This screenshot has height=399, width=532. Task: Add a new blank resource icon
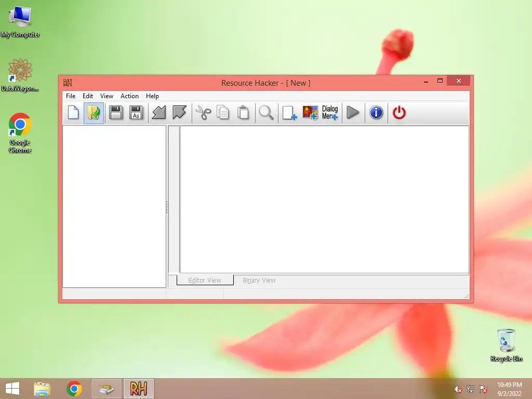[x=289, y=113]
